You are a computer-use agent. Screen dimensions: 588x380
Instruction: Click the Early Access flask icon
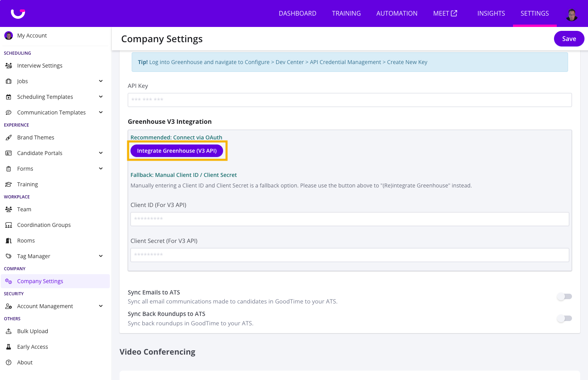point(9,347)
